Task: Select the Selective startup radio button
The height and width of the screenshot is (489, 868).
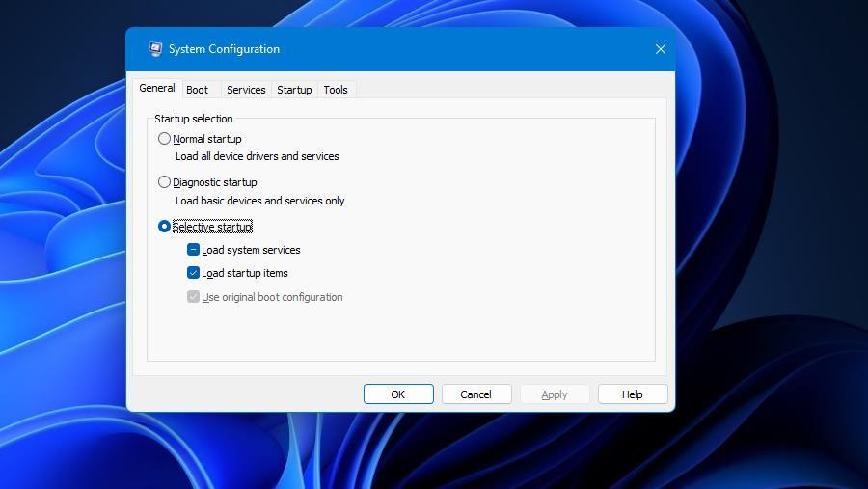Action: pos(165,227)
